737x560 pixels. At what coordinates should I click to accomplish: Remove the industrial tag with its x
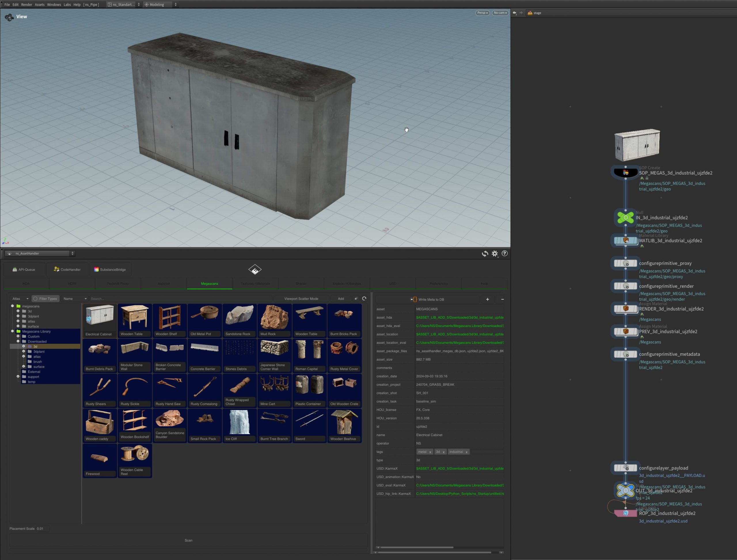click(x=466, y=452)
